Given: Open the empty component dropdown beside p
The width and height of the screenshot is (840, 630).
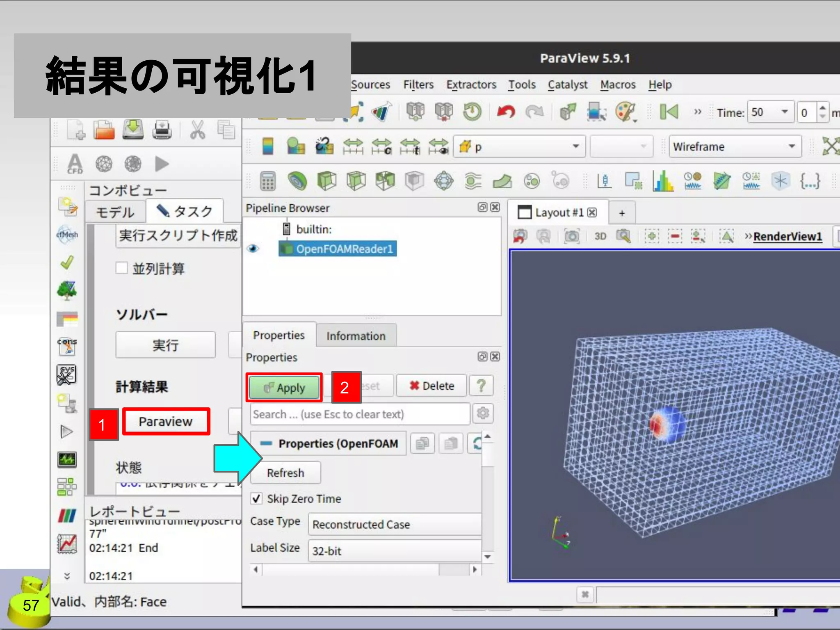Looking at the screenshot, I should tap(621, 146).
